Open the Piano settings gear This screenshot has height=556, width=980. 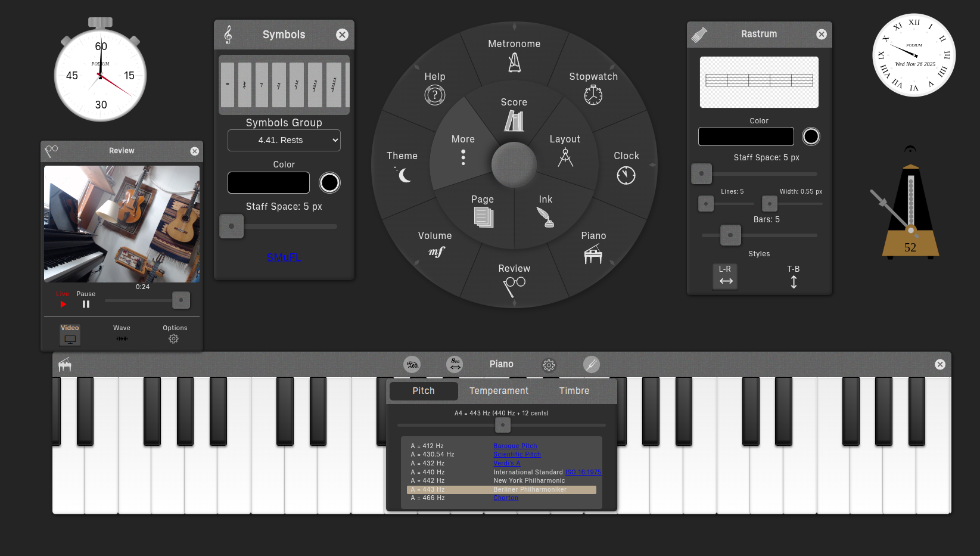[549, 365]
